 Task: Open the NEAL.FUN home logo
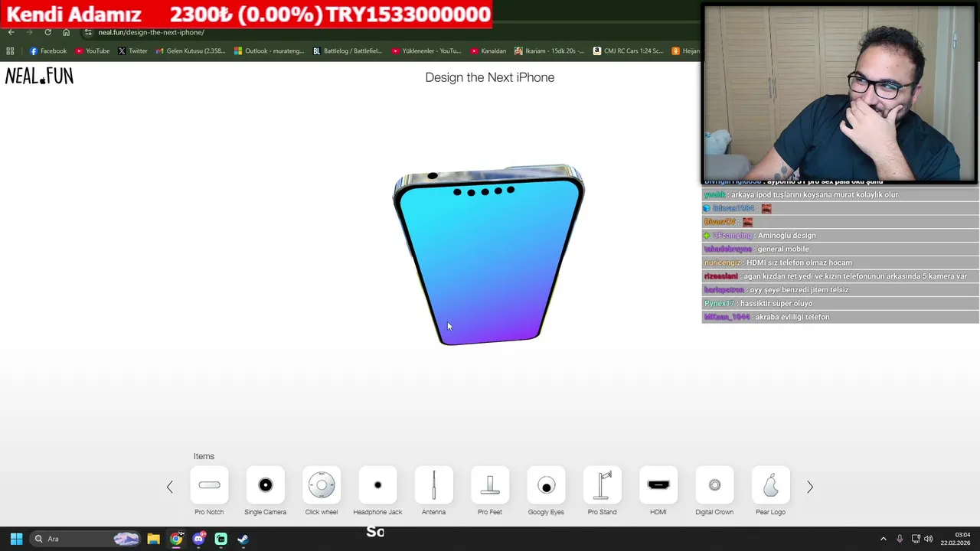[39, 76]
